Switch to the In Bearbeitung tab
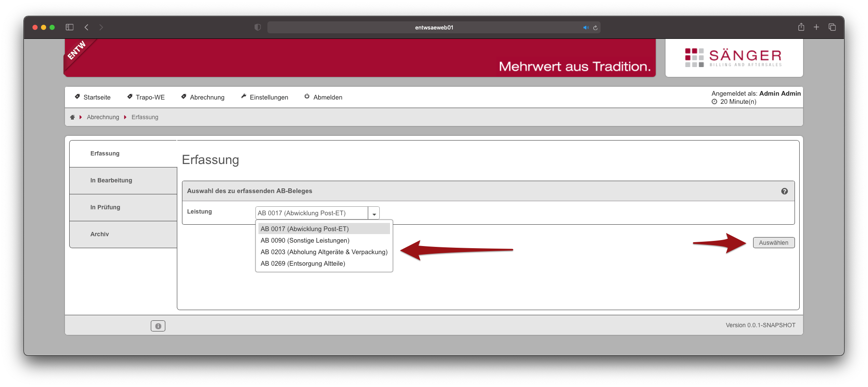This screenshot has height=387, width=868. pos(123,180)
